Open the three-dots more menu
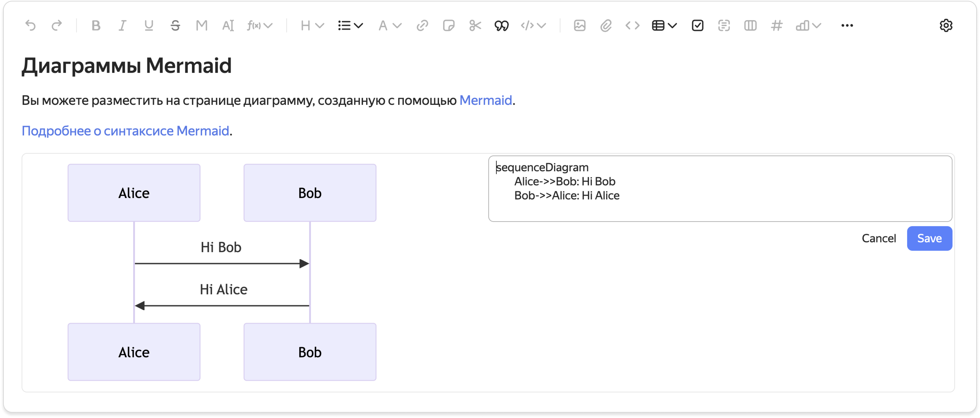 click(x=847, y=25)
